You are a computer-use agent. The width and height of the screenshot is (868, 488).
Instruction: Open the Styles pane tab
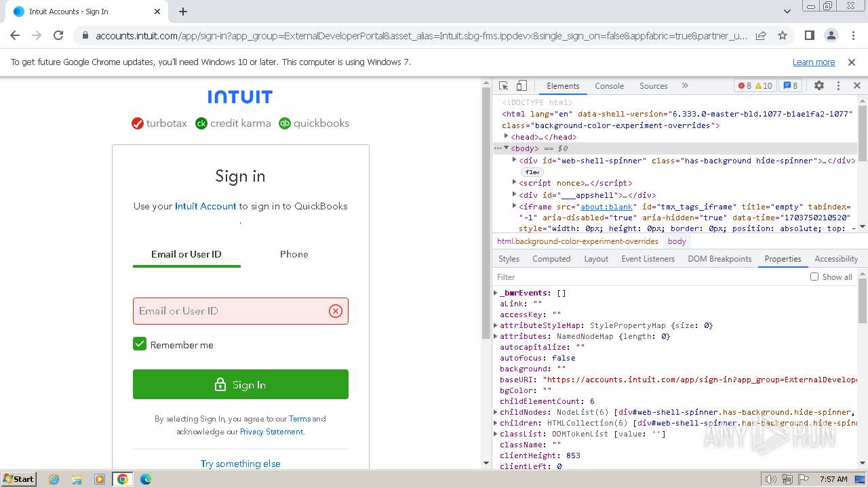pos(509,259)
